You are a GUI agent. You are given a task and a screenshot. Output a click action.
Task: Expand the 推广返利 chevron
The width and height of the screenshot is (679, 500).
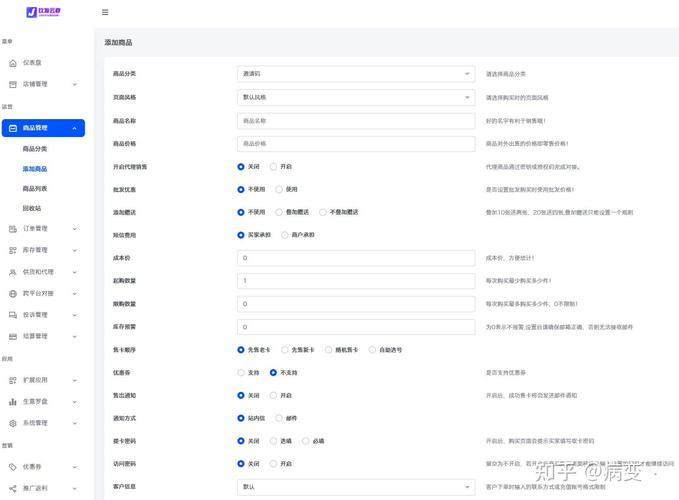tap(74, 488)
